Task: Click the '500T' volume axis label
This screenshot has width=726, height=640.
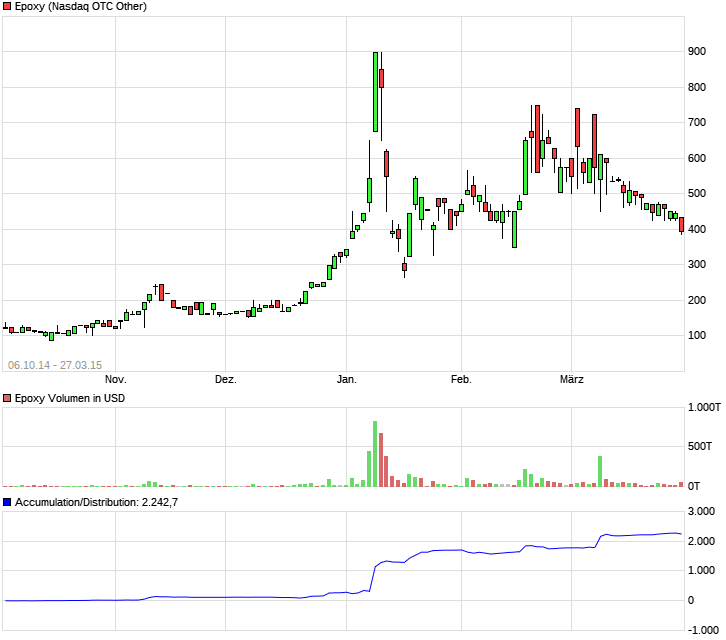Action: (700, 446)
